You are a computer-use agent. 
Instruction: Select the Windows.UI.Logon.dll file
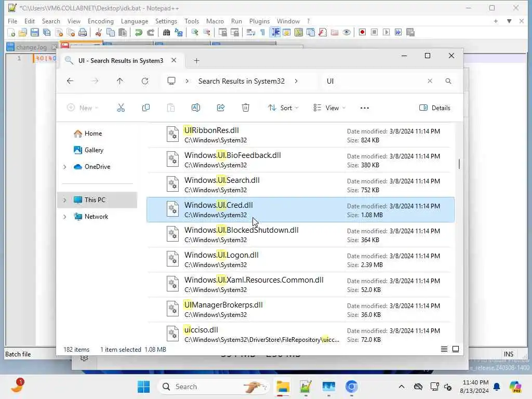pyautogui.click(x=300, y=260)
